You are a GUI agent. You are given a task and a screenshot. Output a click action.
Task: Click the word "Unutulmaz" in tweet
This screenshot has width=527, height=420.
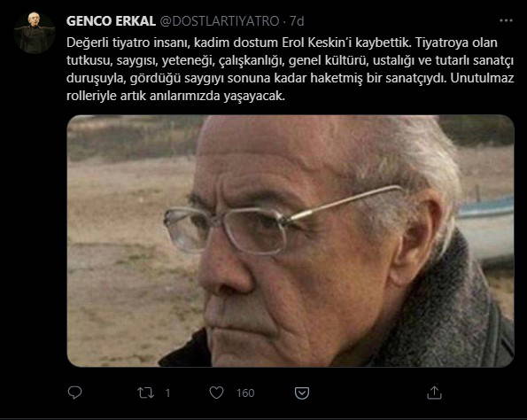point(482,78)
